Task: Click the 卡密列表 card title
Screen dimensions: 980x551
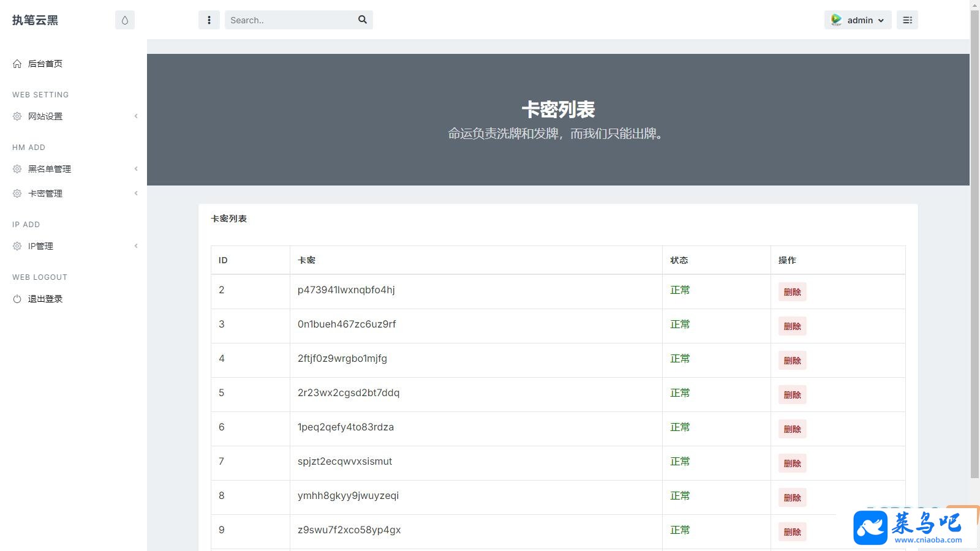Action: pos(228,219)
